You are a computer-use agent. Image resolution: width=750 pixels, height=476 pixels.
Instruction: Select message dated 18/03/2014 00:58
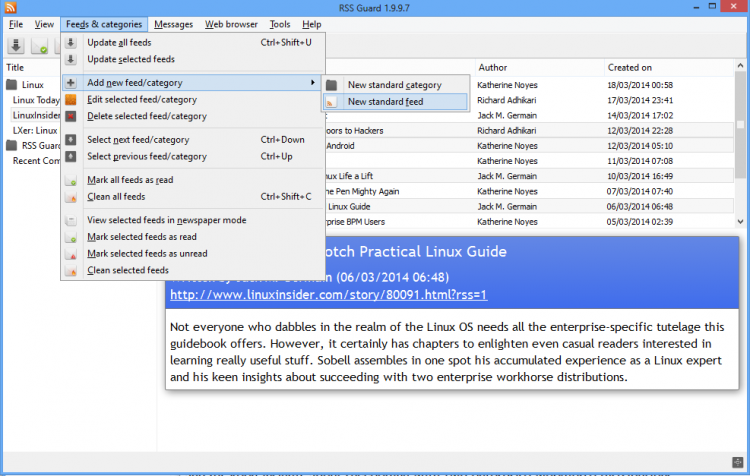(529, 85)
